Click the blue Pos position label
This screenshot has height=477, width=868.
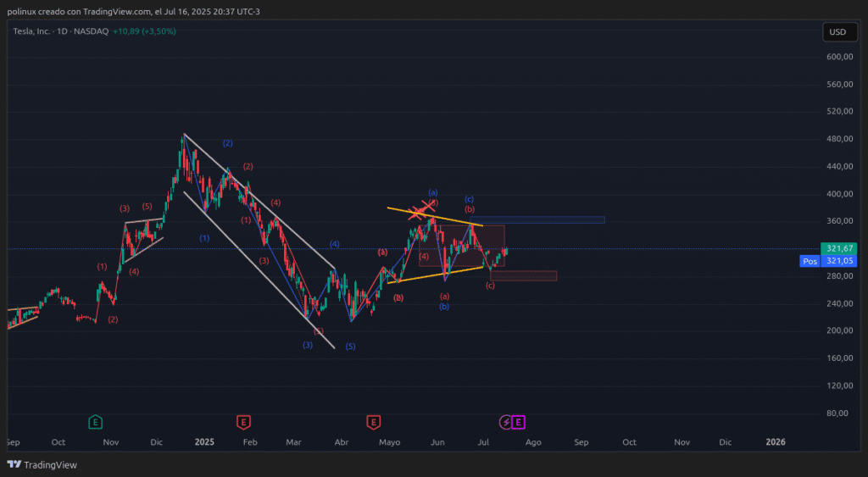(810, 262)
